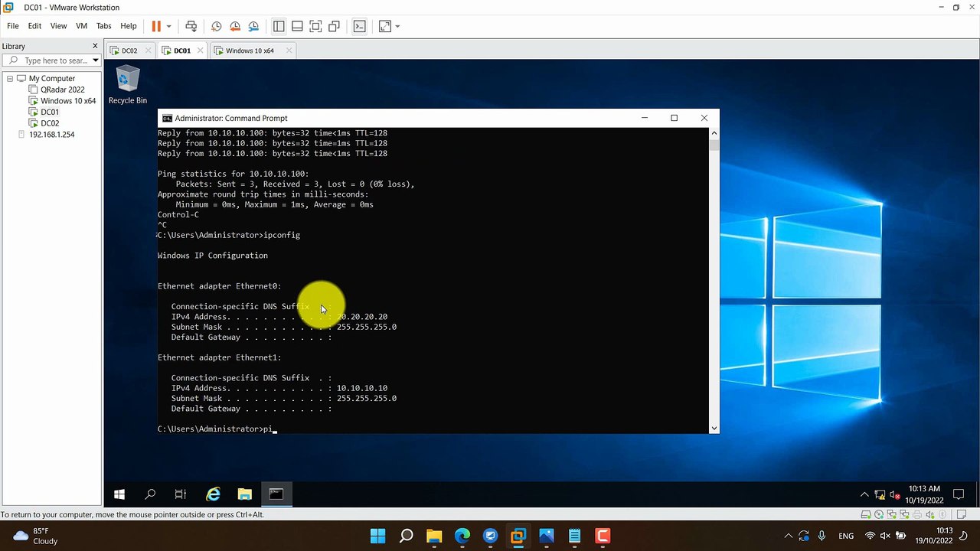Screen dimensions: 980x551
Task: Enter full screen mode
Action: pyautogui.click(x=315, y=26)
